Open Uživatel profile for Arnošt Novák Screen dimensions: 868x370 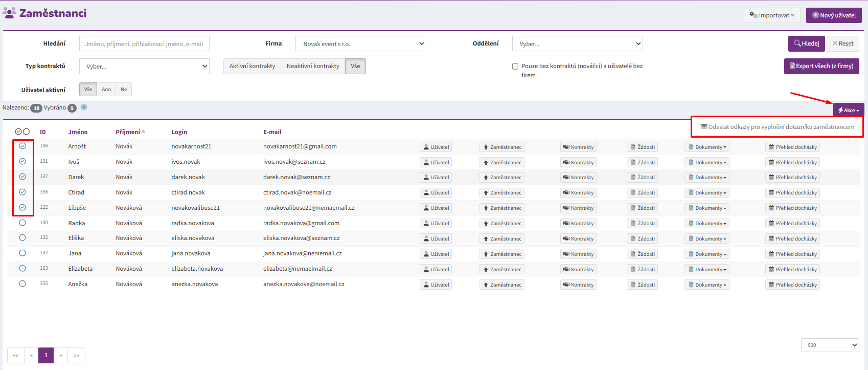pyautogui.click(x=436, y=147)
